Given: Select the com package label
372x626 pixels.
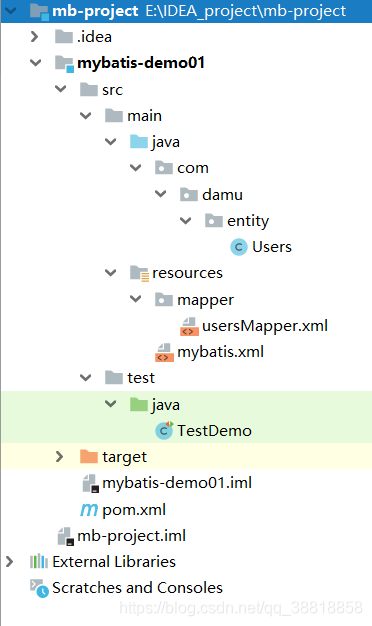Looking at the screenshot, I should click(x=193, y=168).
